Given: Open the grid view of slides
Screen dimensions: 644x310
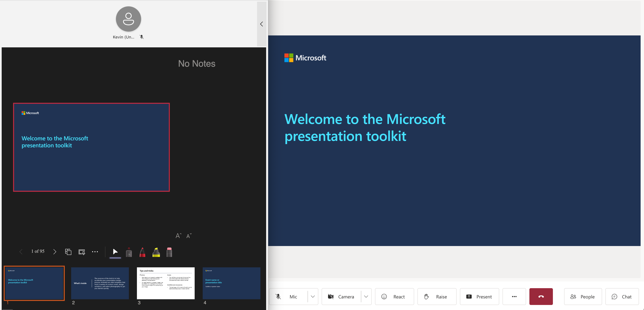Looking at the screenshot, I should [x=68, y=252].
